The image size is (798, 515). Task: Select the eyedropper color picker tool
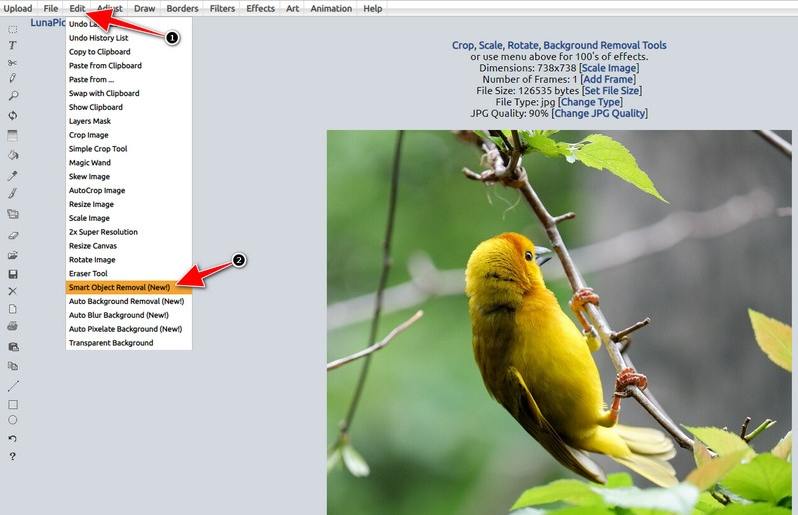(13, 175)
